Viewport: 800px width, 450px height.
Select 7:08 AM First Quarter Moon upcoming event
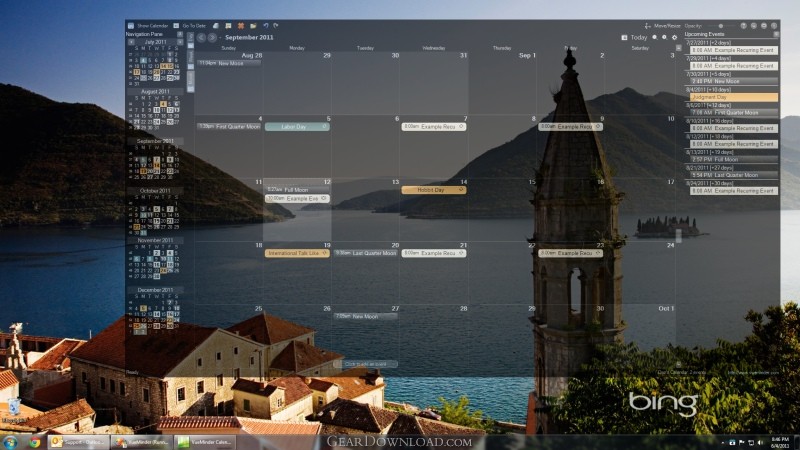pyautogui.click(x=734, y=113)
